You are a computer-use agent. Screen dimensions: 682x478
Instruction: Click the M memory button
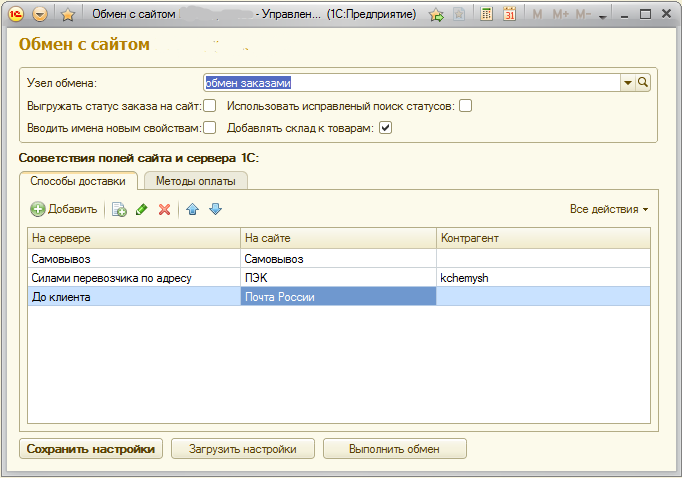[537, 14]
